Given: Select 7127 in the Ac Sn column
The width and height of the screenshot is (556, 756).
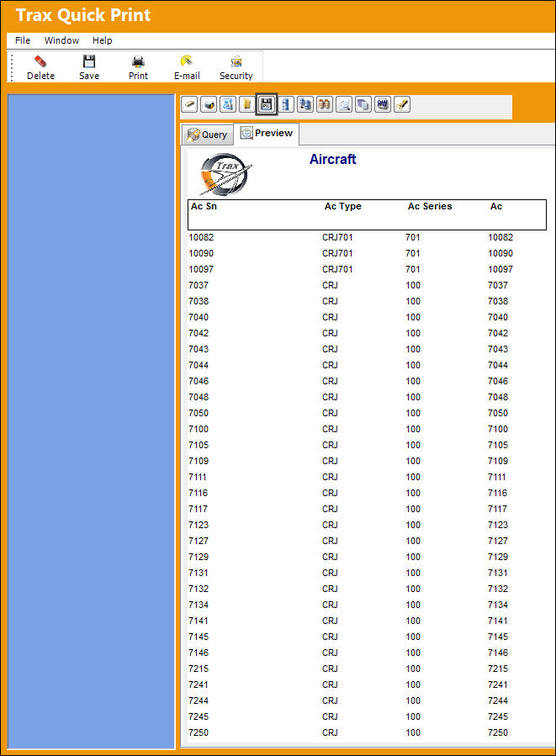Looking at the screenshot, I should pyautogui.click(x=199, y=541).
